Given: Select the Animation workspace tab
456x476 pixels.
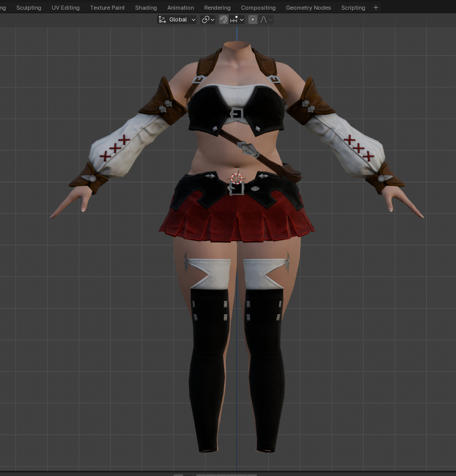Looking at the screenshot, I should point(181,8).
